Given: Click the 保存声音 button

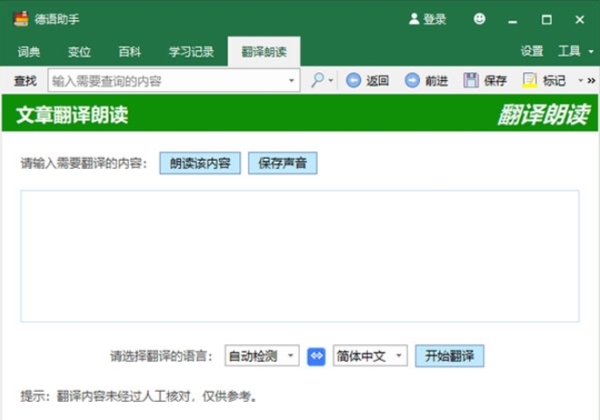Looking at the screenshot, I should click(283, 163).
